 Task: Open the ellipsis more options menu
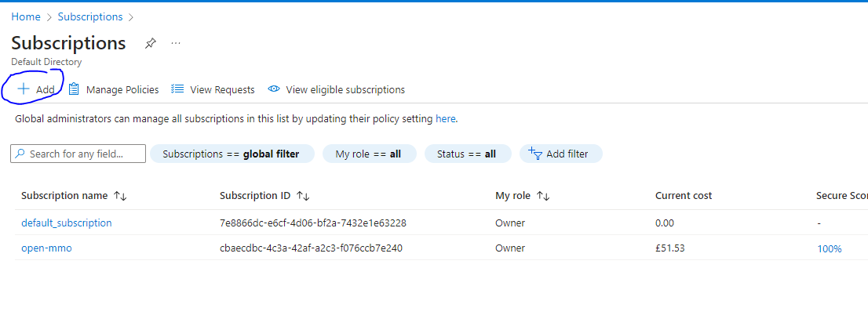[x=176, y=43]
